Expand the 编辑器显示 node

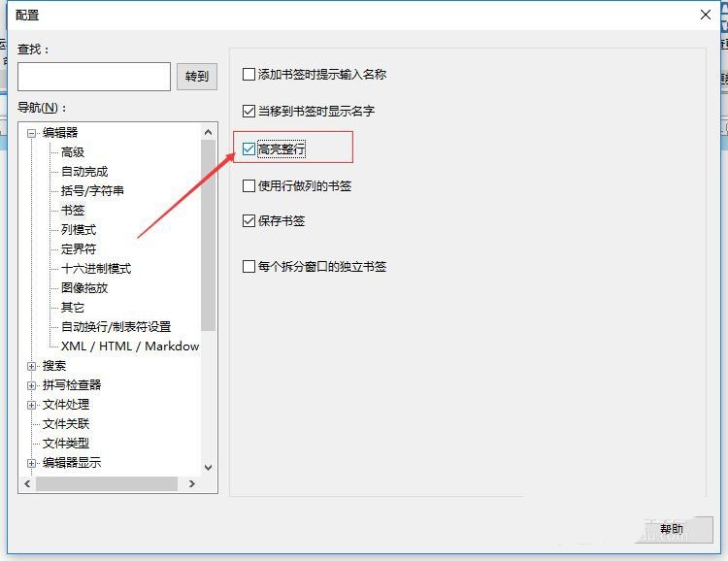point(32,464)
